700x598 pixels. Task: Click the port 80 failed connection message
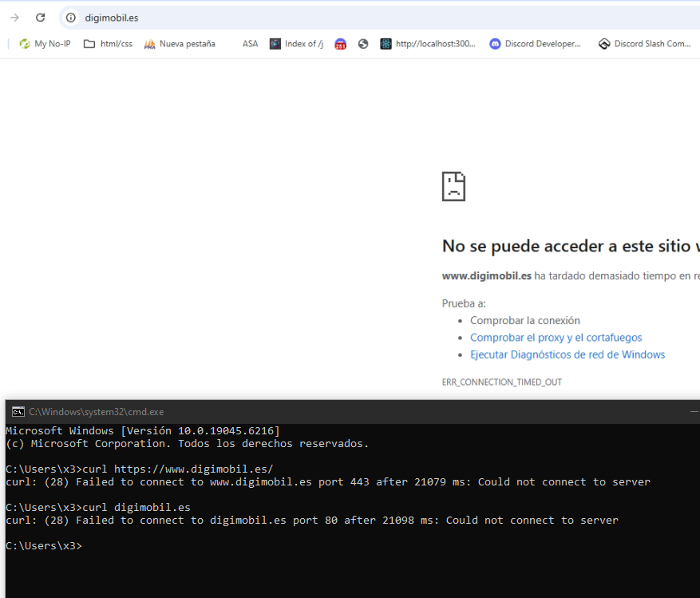coord(312,521)
